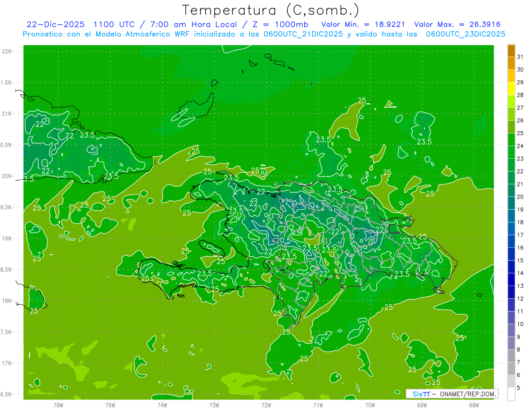Click the legend value 26
This screenshot has width=532, height=411.
[x=520, y=120]
